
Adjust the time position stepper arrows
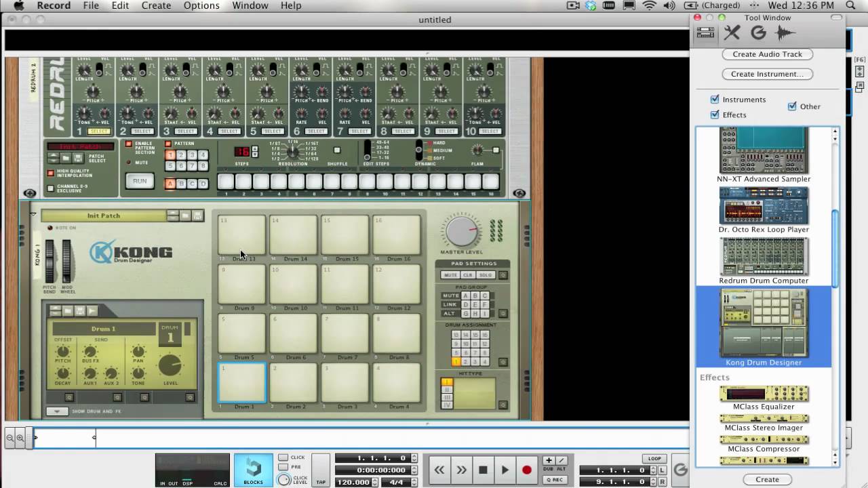pos(414,470)
